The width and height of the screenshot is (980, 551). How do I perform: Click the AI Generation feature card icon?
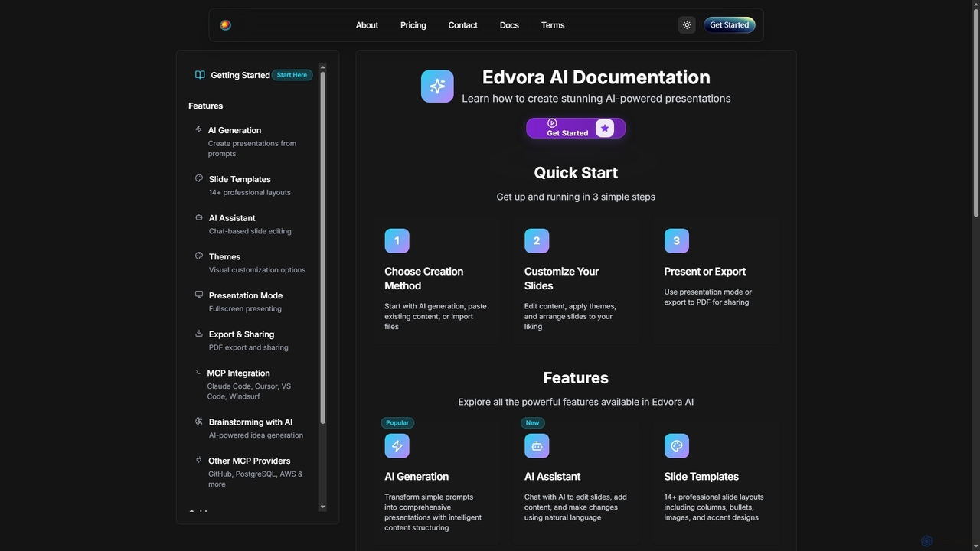[x=397, y=446]
